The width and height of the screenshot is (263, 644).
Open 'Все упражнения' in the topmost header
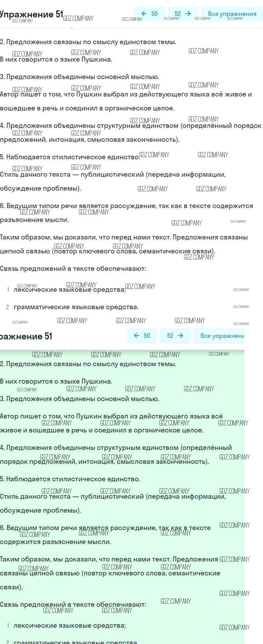232,14
